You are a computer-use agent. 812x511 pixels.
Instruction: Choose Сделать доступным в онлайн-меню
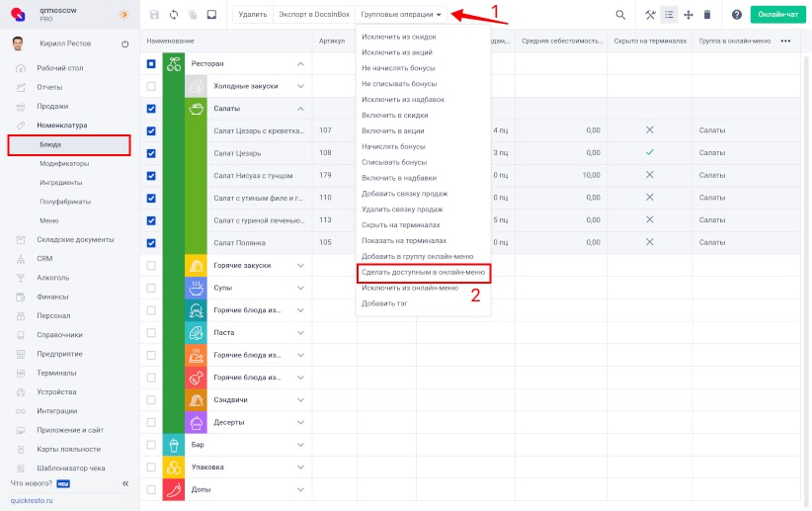coord(423,272)
